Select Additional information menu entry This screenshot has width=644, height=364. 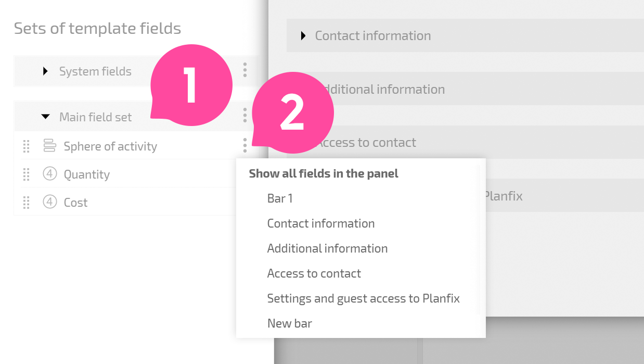[327, 248]
